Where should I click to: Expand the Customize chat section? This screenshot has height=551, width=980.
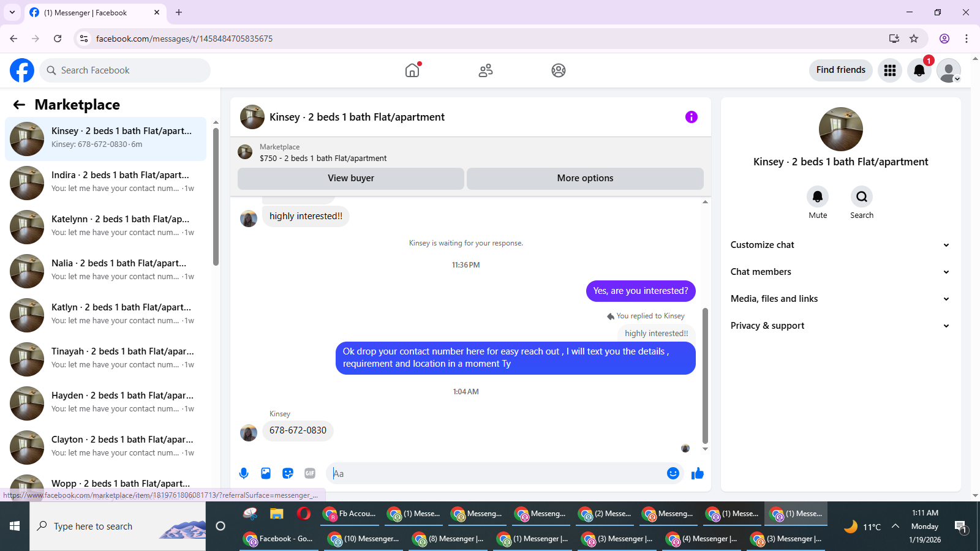(840, 245)
